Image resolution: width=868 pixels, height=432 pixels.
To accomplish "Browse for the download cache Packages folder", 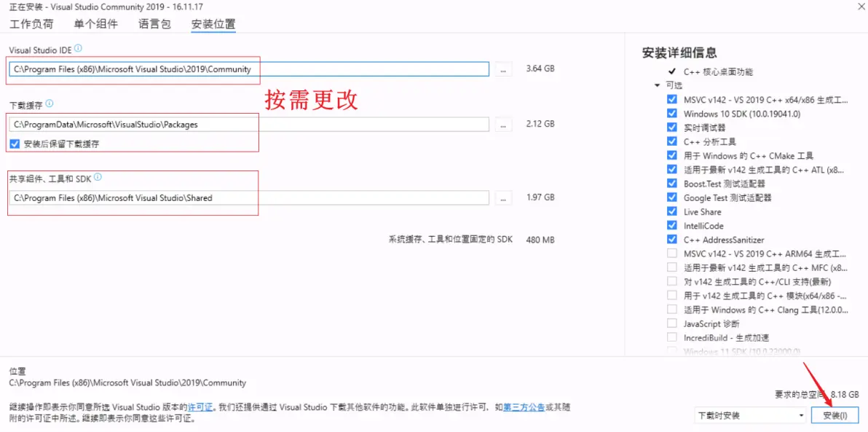I will (502, 125).
